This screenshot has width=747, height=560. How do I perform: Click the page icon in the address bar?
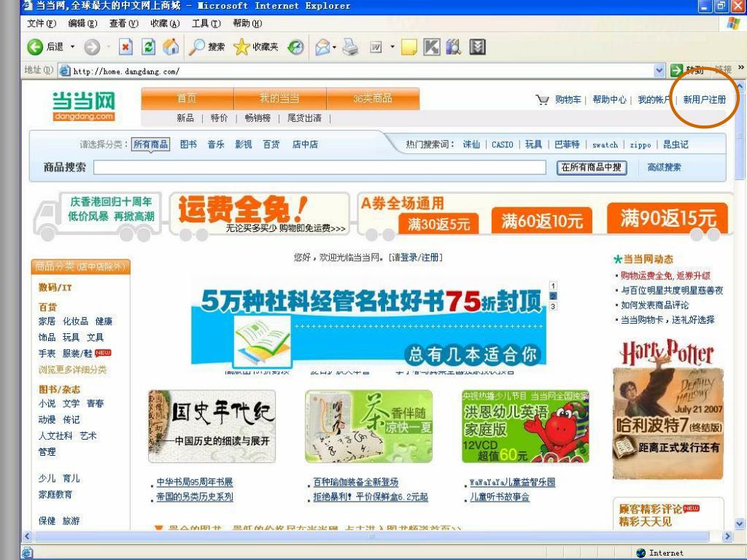pyautogui.click(x=65, y=71)
